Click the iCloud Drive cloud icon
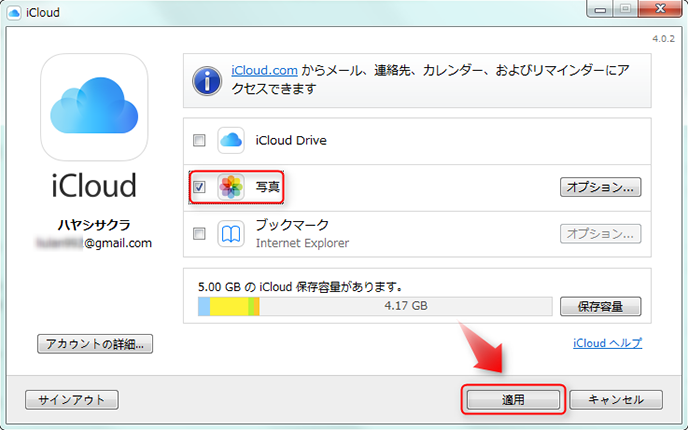 (231, 140)
